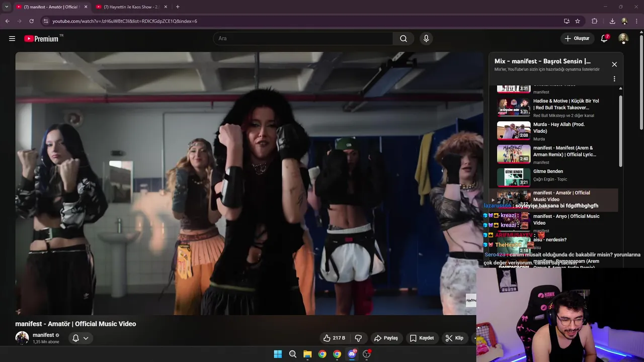This screenshot has height=362, width=644.
Task: Open the Windows Start menu
Action: [278, 354]
